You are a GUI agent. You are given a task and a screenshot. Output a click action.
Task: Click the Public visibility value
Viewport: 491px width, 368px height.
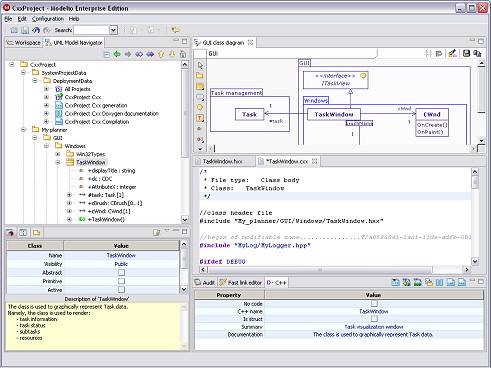pyautogui.click(x=121, y=264)
